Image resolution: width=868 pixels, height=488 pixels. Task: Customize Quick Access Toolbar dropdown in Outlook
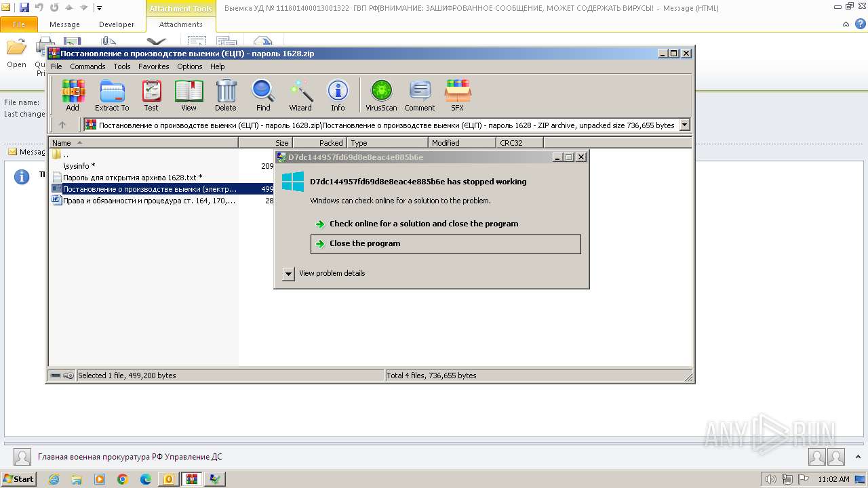tap(99, 8)
